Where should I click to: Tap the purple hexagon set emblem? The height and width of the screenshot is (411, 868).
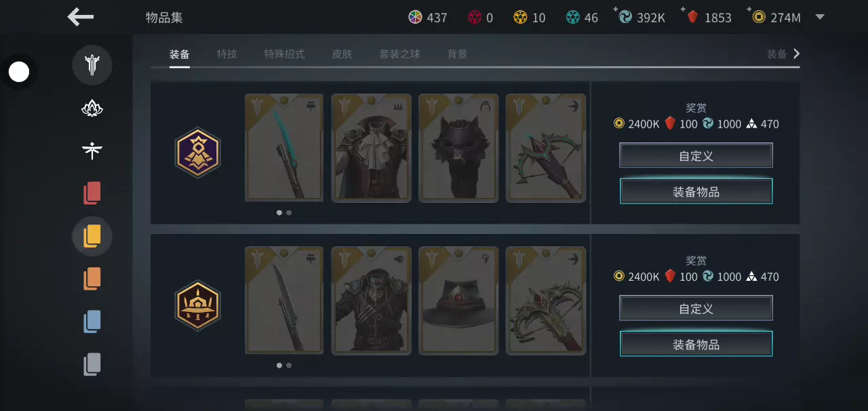[x=197, y=153]
